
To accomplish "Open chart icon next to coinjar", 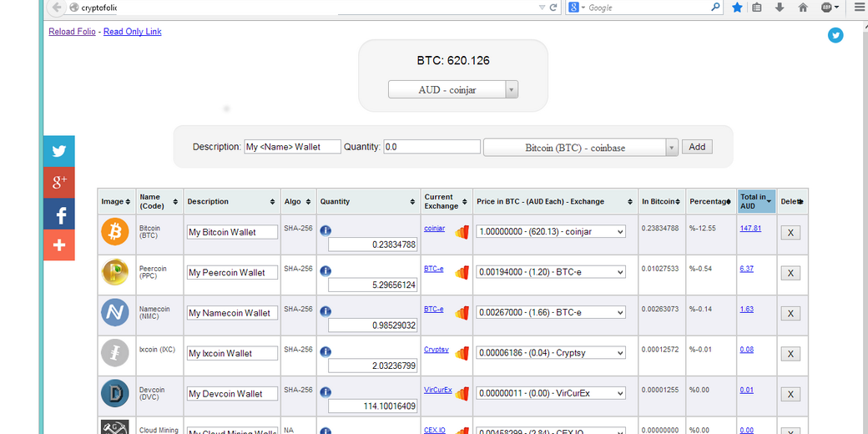I will pos(462,232).
